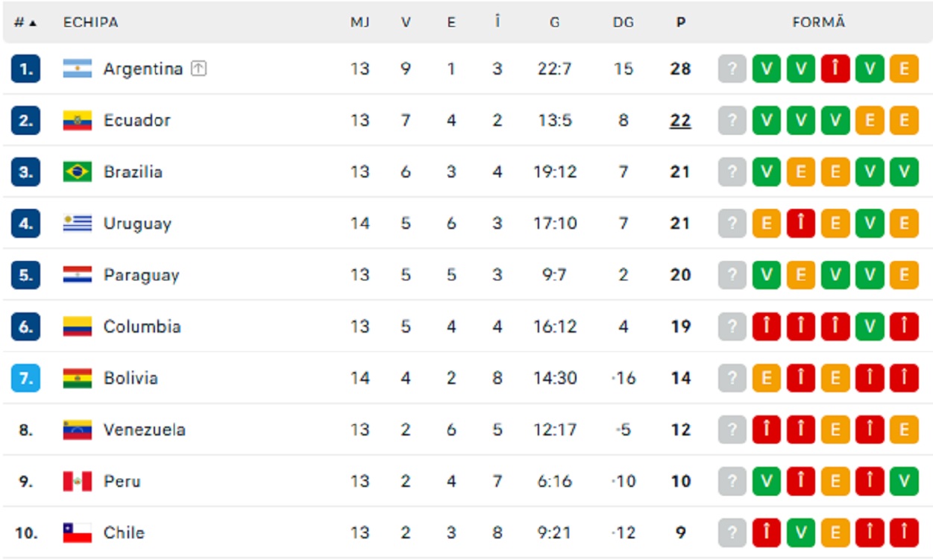
Task: Click Uruguay's flag icon
Action: (x=77, y=223)
